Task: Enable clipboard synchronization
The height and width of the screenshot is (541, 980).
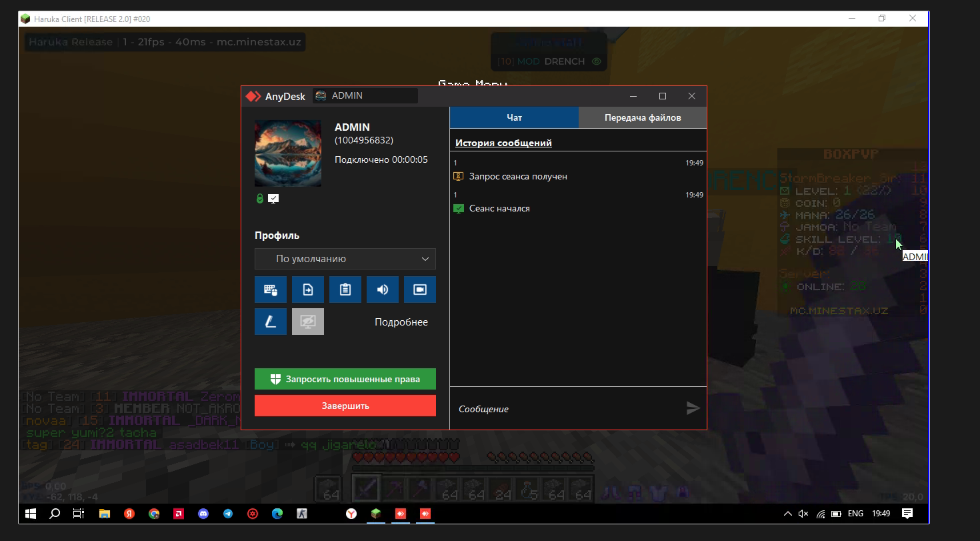Action: [345, 290]
